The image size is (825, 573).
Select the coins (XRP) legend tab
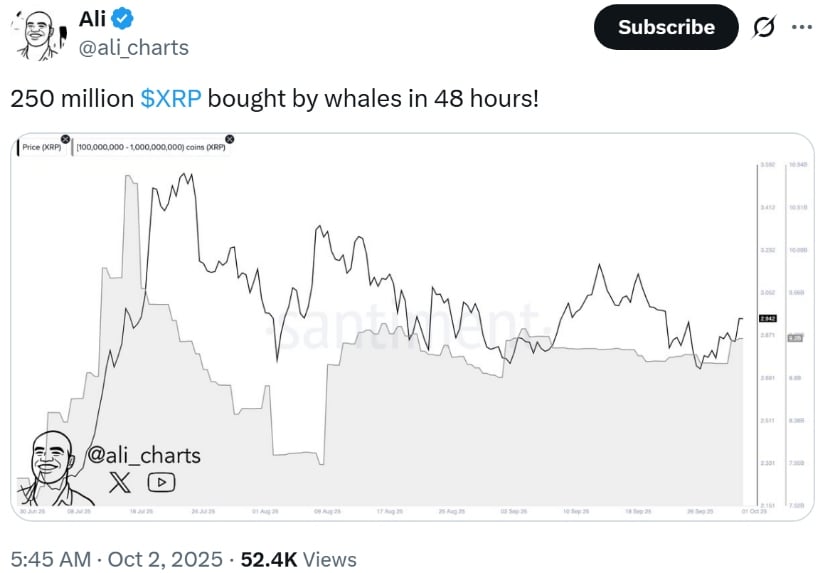point(152,147)
